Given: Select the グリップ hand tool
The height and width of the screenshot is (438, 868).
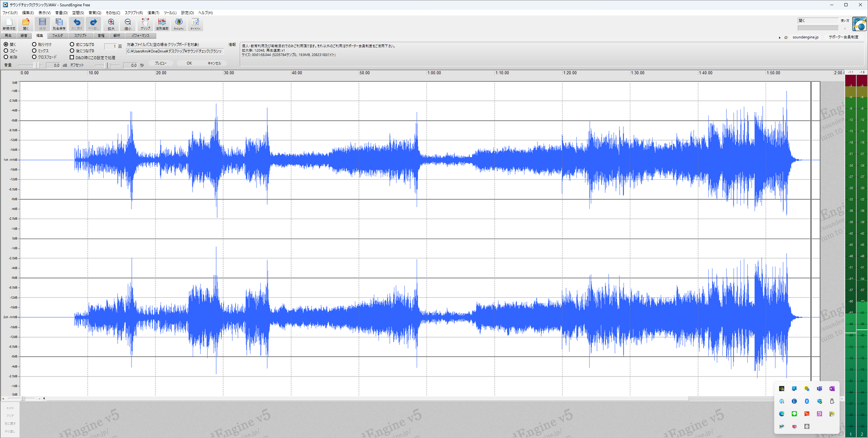Looking at the screenshot, I should [145, 24].
